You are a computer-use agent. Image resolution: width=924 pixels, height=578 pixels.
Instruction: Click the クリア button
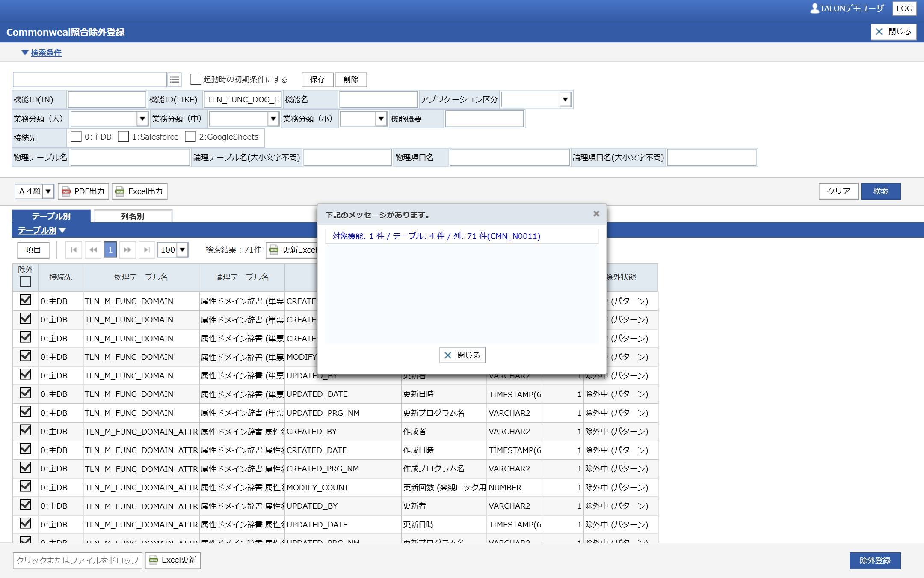pyautogui.click(x=838, y=191)
